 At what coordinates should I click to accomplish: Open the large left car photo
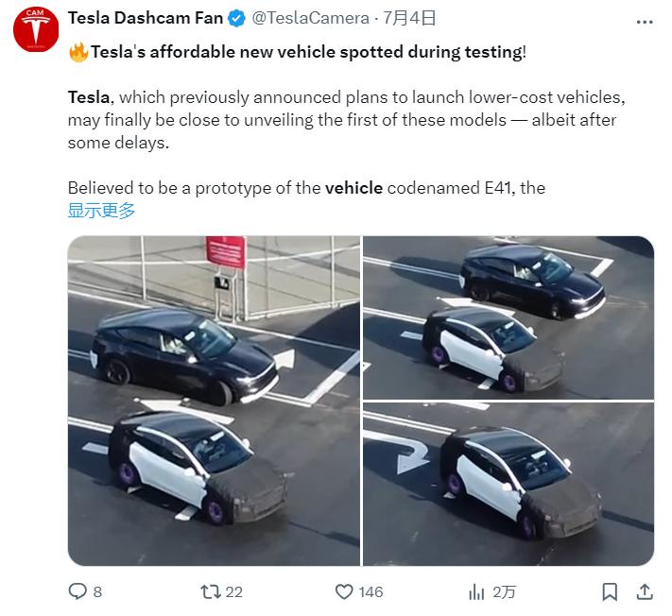click(214, 401)
